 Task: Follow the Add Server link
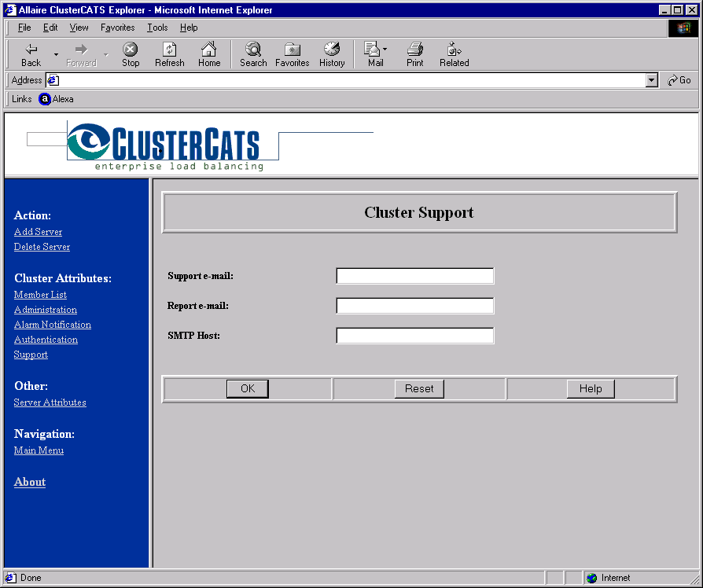coord(38,232)
